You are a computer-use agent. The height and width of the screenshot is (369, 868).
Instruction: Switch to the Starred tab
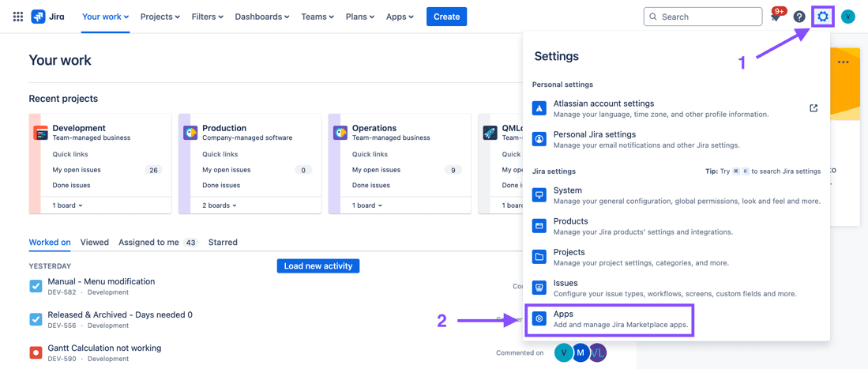coord(223,243)
